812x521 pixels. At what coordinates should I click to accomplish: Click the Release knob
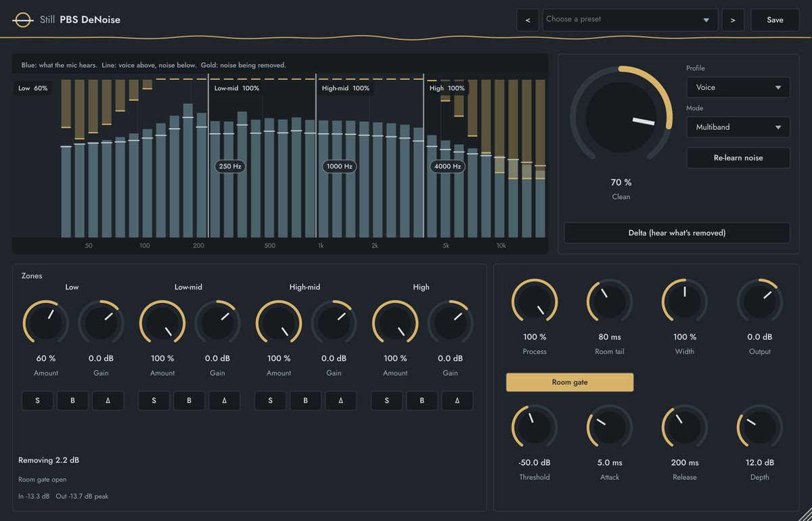[x=685, y=427]
